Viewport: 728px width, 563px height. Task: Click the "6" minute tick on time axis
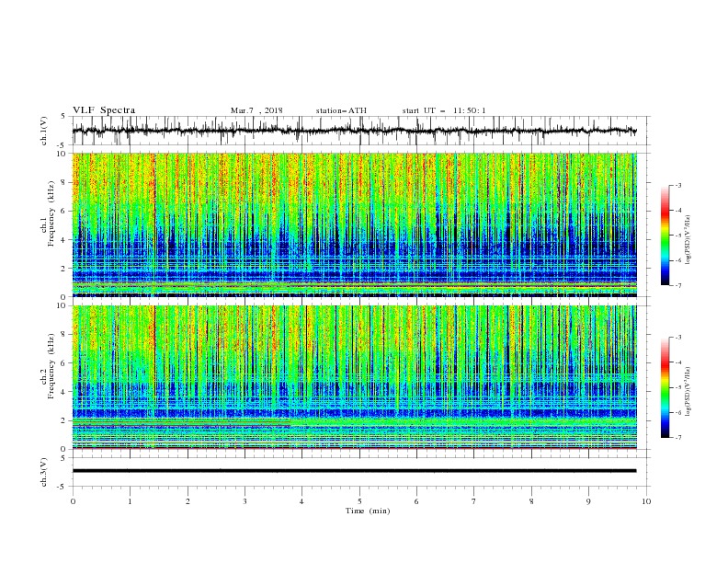416,501
